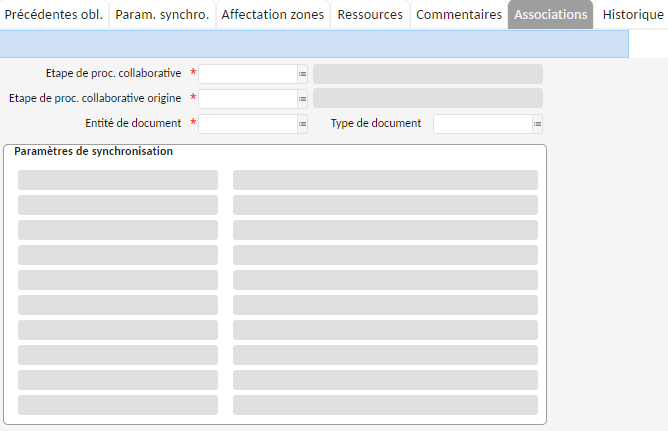The width and height of the screenshot is (668, 431).
Task: Click first right field in Paramètres de synchronisation
Action: click(385, 180)
